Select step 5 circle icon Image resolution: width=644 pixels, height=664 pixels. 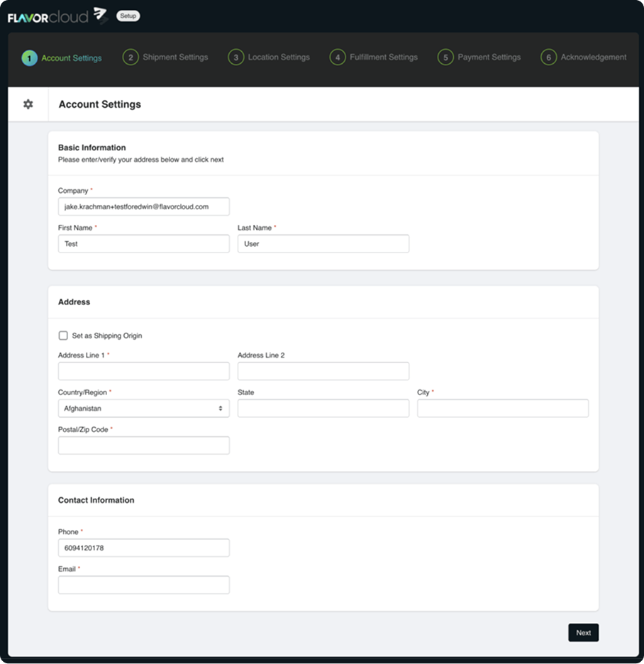(445, 57)
